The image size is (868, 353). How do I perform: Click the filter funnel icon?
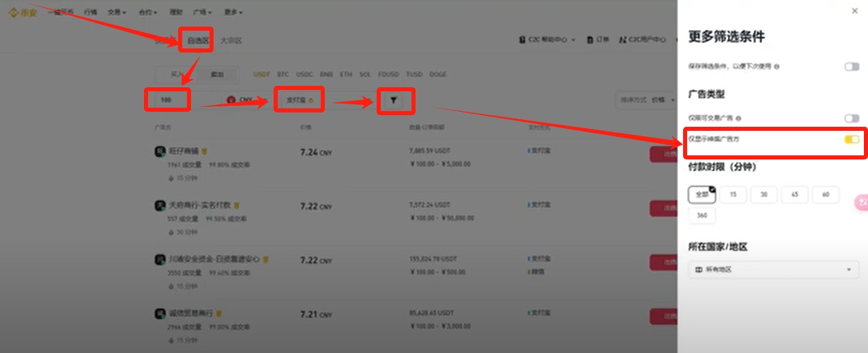394,100
